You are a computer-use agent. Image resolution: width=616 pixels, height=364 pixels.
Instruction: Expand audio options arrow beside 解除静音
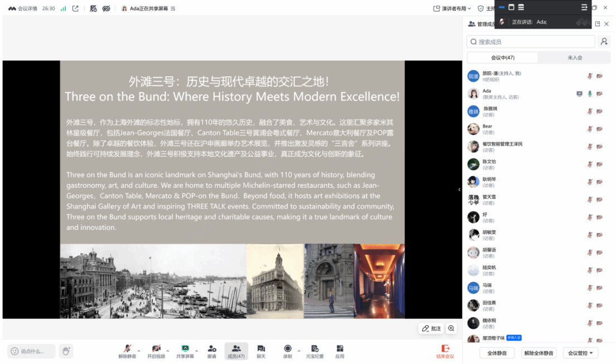139,350
